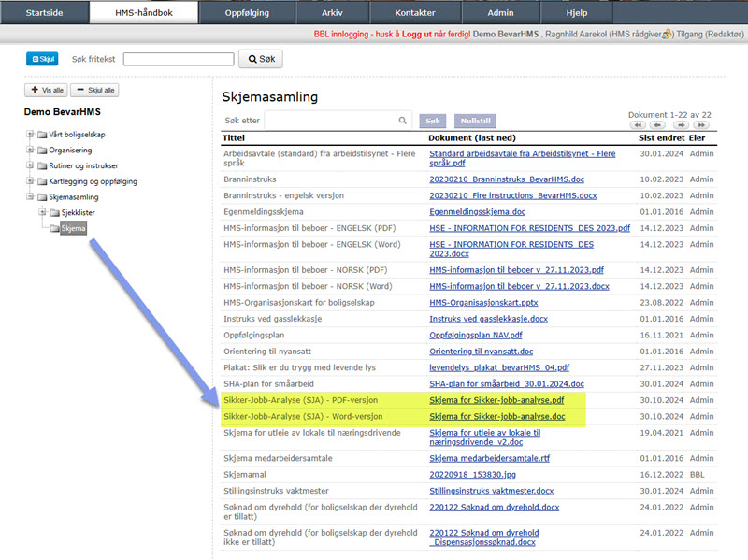Expand the Vårt boligselskap tree node

(x=30, y=134)
